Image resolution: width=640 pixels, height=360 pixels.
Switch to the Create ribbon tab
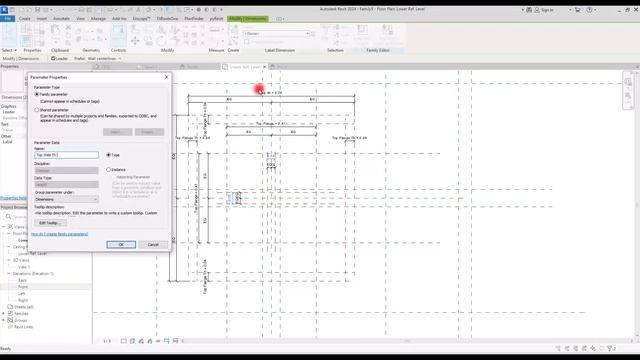click(x=24, y=19)
